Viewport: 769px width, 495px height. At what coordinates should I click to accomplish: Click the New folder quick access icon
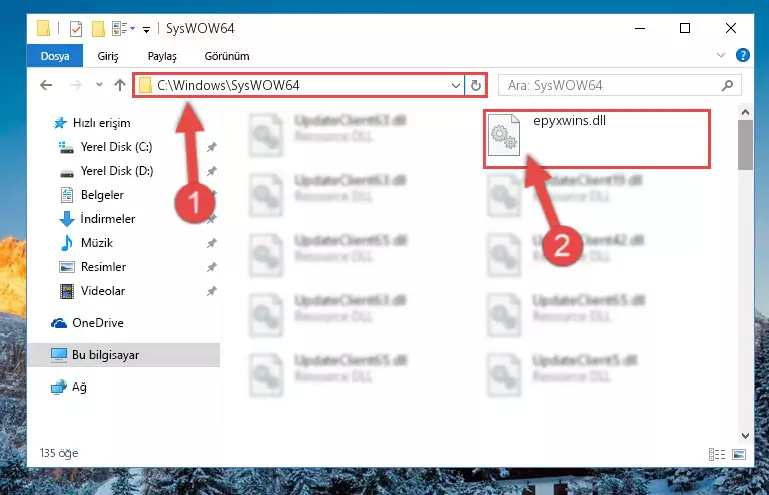click(x=98, y=29)
